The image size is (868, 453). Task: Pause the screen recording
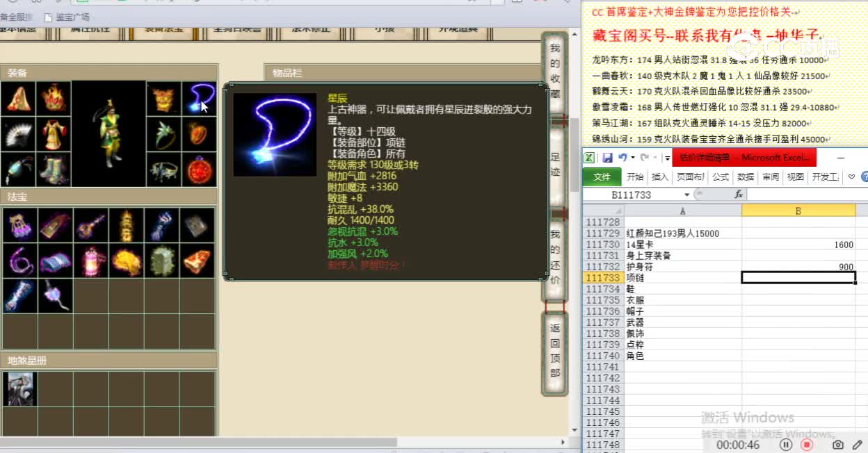click(x=786, y=445)
